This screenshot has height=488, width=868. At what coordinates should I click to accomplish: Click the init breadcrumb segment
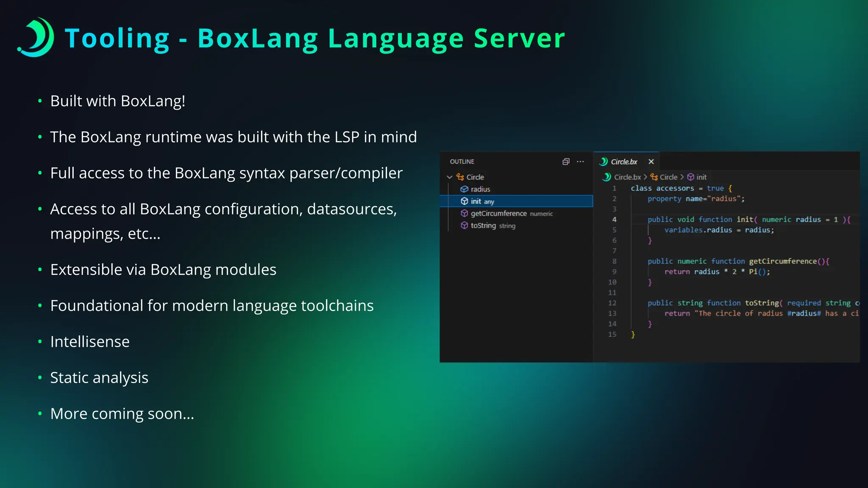pos(701,177)
